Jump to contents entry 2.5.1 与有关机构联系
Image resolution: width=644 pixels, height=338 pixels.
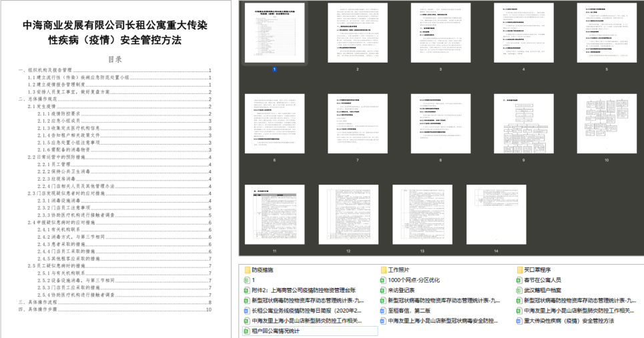(124, 273)
